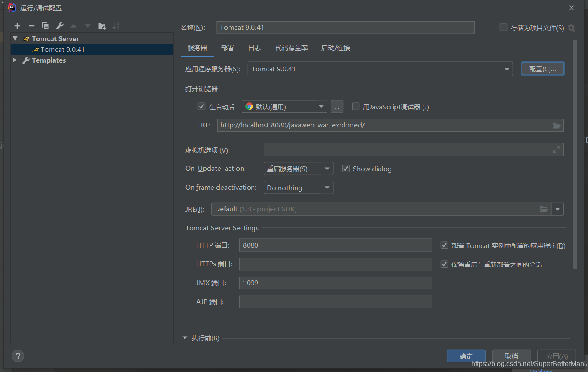Click 应用(A) button
Image resolution: width=588 pixels, height=372 pixels.
pos(557,356)
